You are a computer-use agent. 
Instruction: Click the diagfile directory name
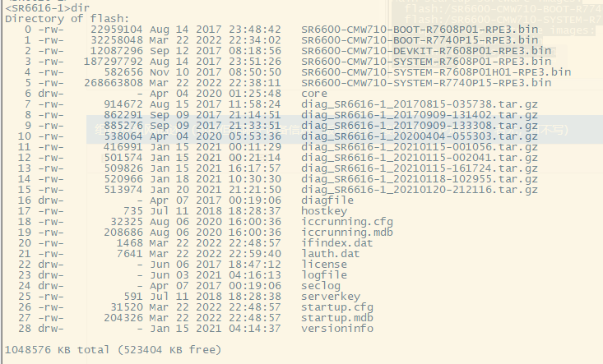[x=327, y=200]
